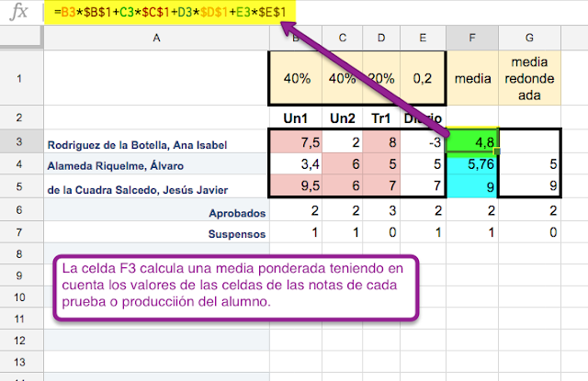Select column C header
588x381 pixels.
coord(342,38)
